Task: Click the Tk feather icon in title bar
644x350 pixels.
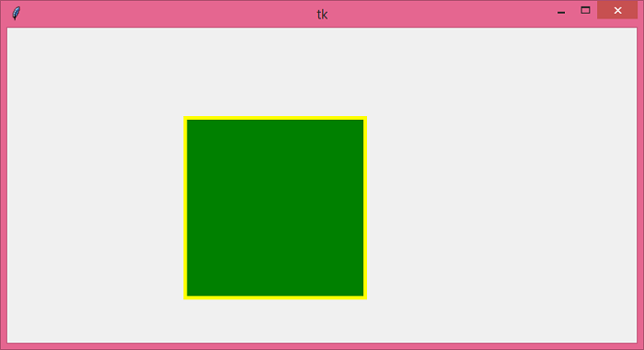Action: pos(16,13)
